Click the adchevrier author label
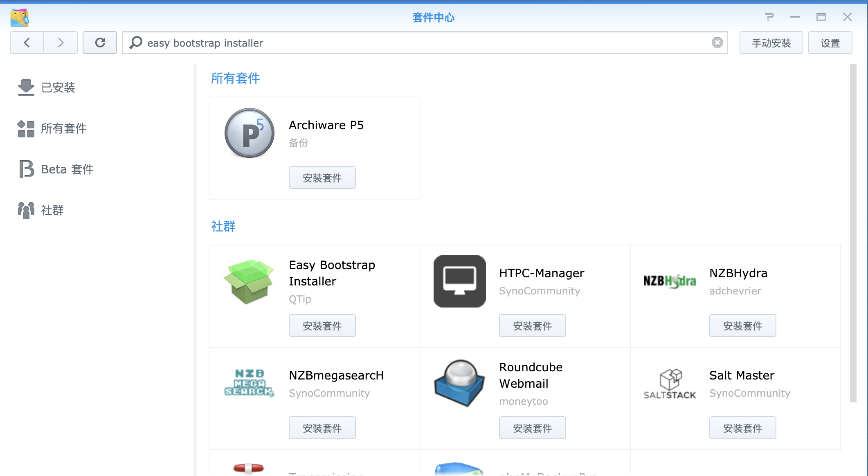Screen dimensions: 868x476 pos(735,291)
